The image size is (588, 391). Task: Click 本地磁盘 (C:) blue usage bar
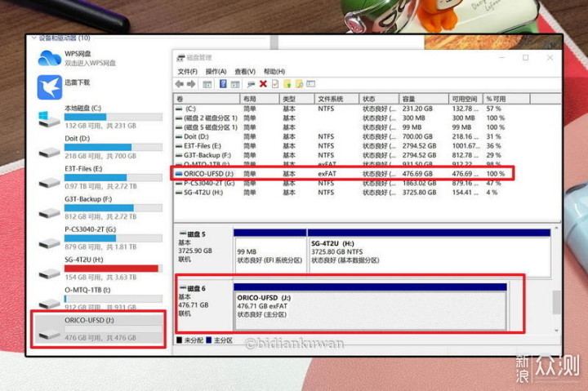pos(85,117)
